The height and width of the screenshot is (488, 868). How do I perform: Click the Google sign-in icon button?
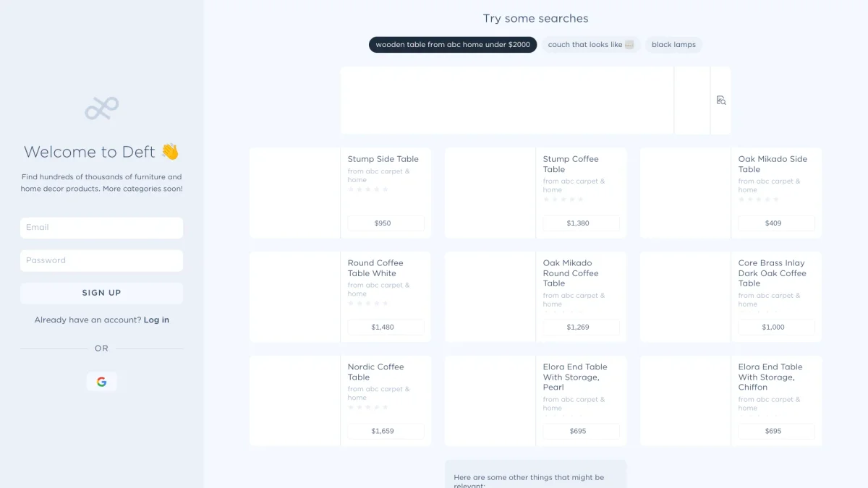pyautogui.click(x=101, y=382)
